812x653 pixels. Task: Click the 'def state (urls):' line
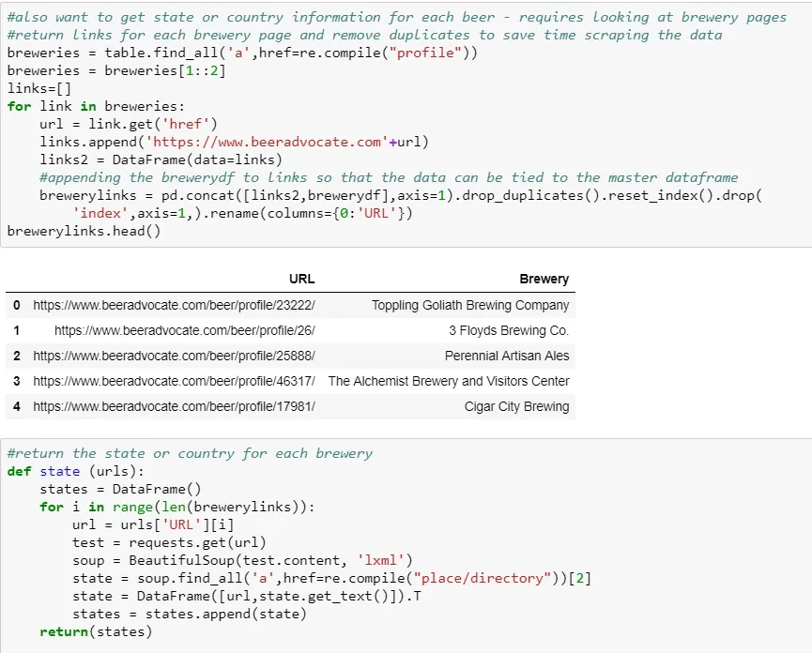[x=76, y=471]
